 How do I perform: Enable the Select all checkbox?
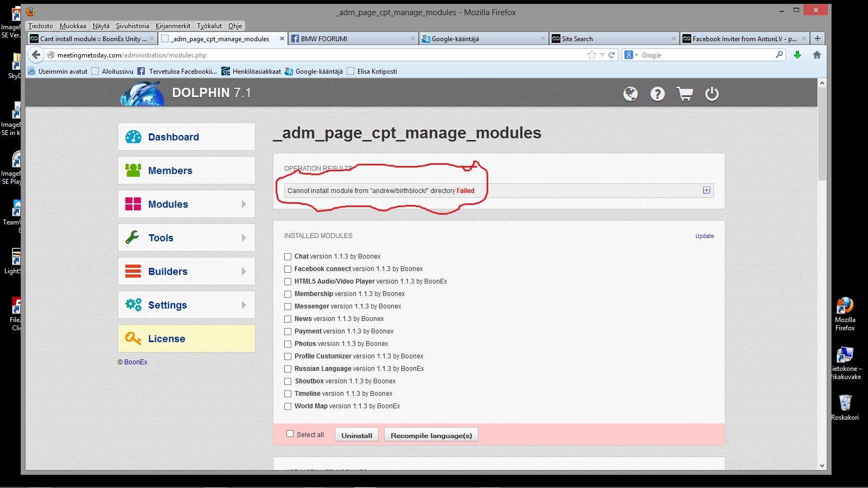pos(290,434)
